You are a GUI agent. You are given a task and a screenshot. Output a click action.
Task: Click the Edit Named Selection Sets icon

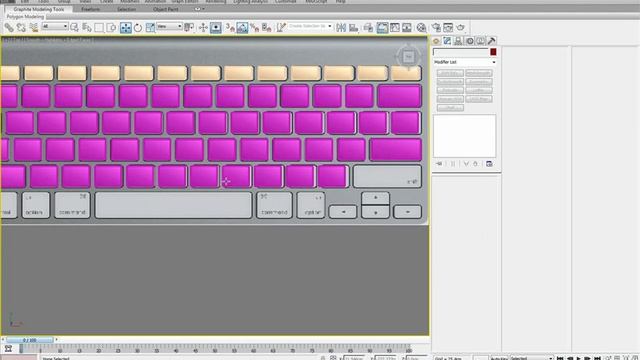[281, 28]
